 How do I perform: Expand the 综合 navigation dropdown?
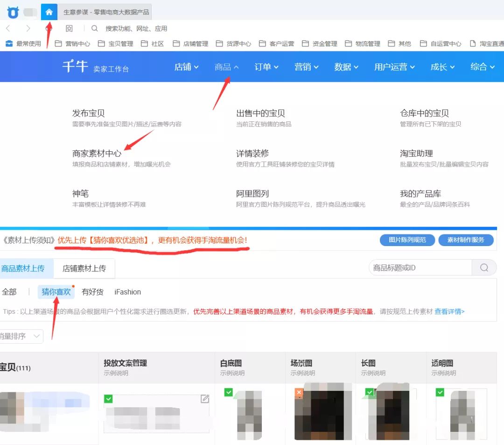click(479, 67)
